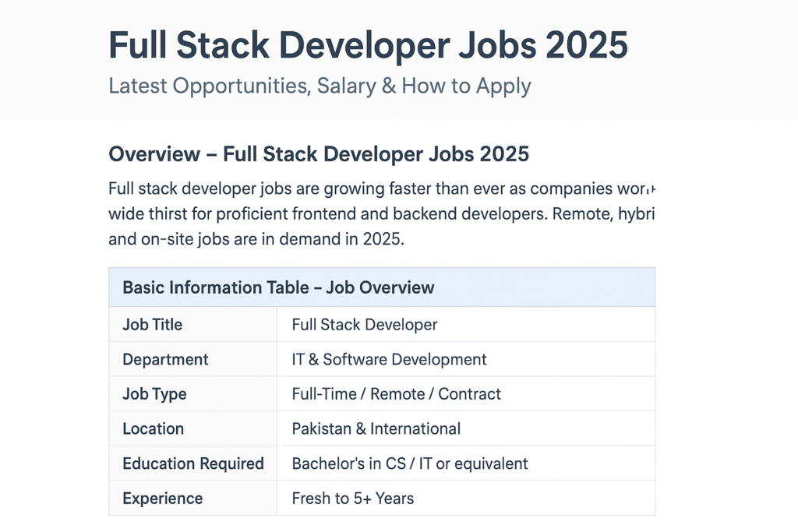The width and height of the screenshot is (798, 532).
Task: Click the "Location" label cell
Action: (153, 429)
